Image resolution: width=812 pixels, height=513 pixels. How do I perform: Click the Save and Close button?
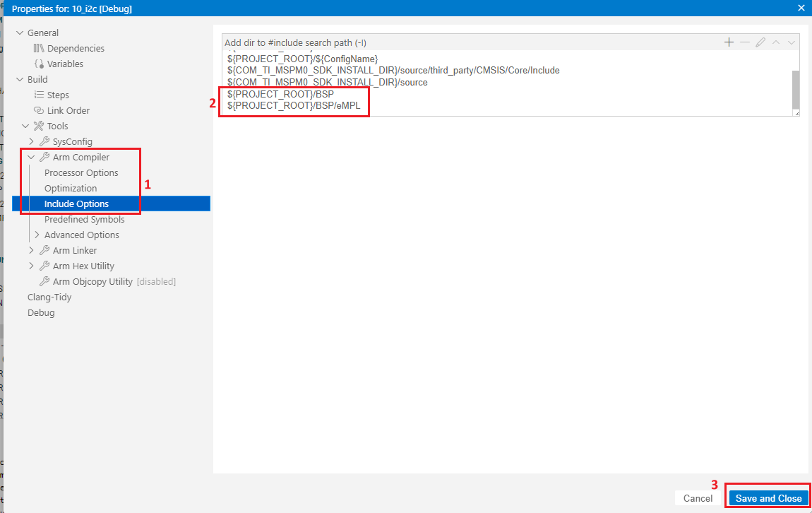coord(768,498)
